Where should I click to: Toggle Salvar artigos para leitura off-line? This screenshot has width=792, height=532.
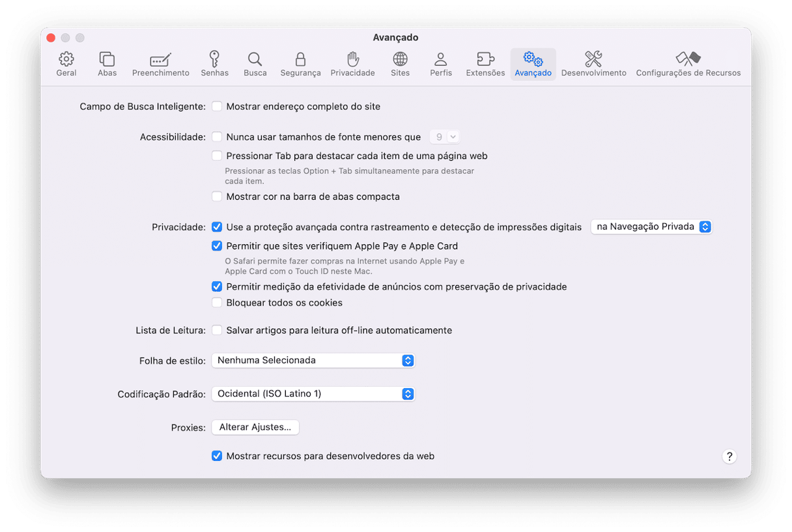[218, 330]
